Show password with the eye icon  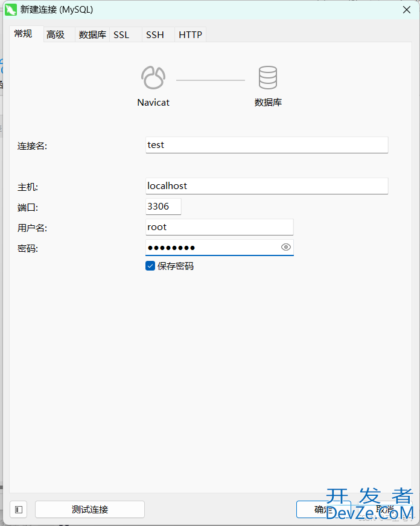pyautogui.click(x=285, y=247)
